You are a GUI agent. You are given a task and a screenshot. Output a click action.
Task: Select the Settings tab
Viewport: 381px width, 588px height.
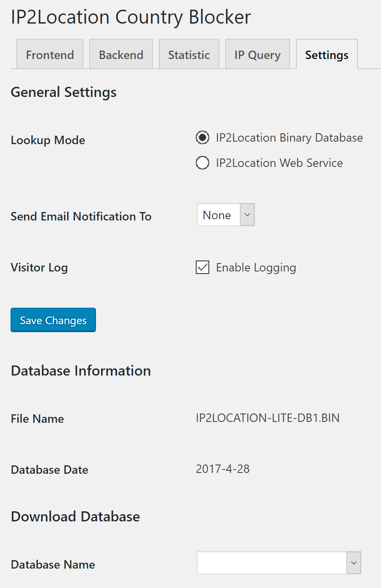327,54
